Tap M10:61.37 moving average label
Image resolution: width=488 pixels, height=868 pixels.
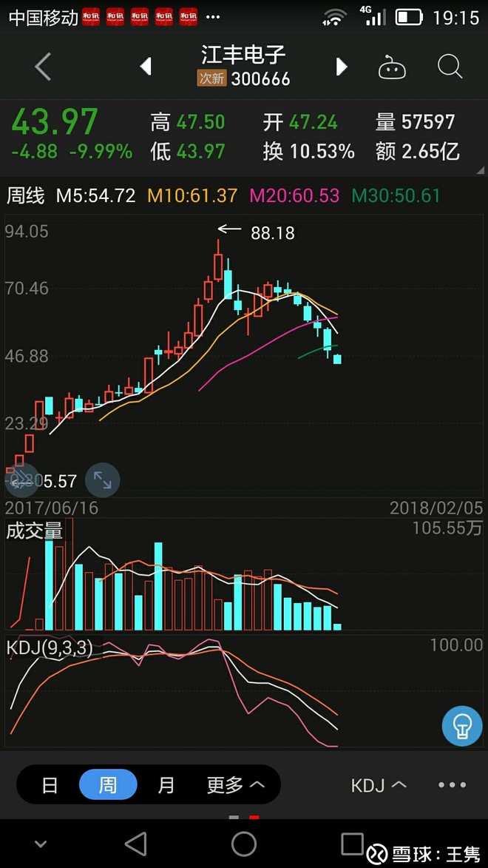pos(192,195)
